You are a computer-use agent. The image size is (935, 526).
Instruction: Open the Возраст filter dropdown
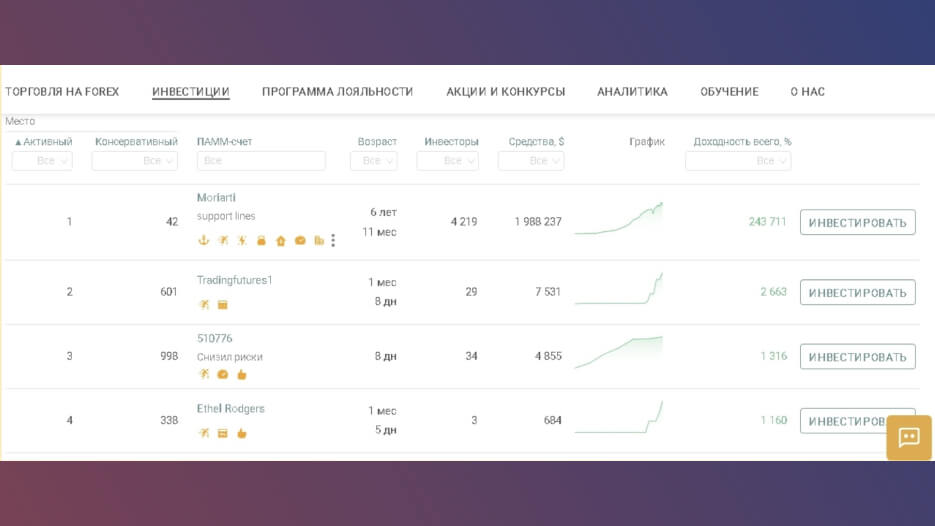(x=374, y=161)
